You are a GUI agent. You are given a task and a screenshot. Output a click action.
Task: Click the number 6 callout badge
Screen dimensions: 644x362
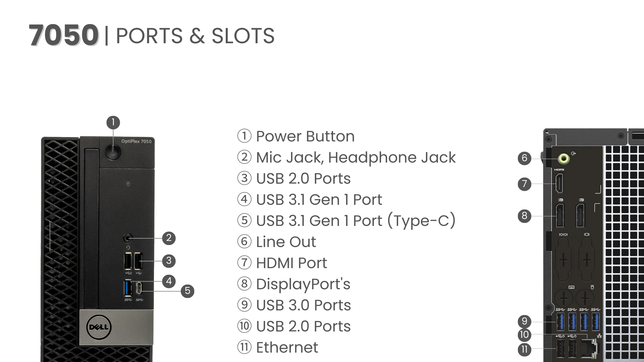524,158
